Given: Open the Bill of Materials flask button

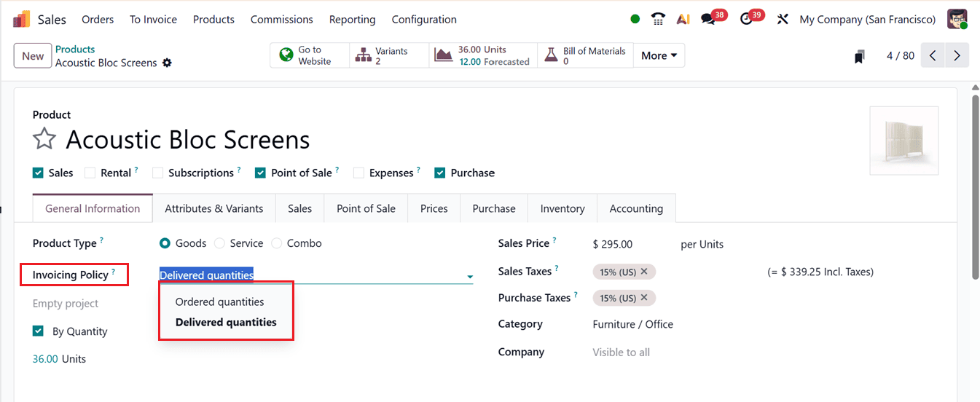Looking at the screenshot, I should tap(585, 55).
